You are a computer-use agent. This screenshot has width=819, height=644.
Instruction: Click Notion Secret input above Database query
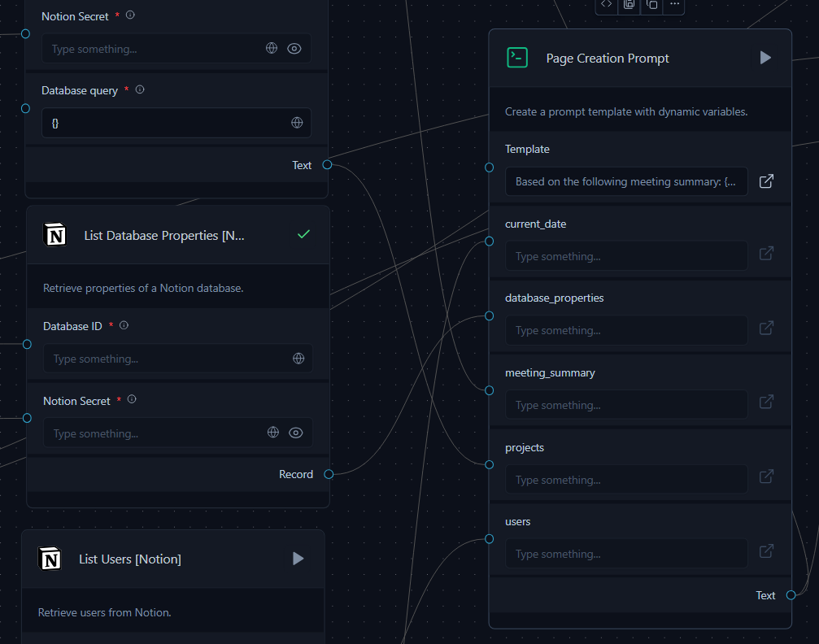click(x=176, y=49)
